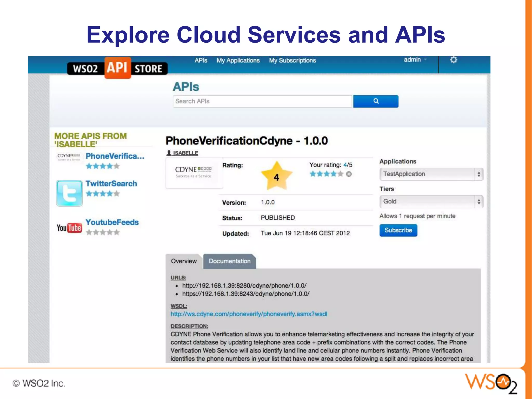Open the Twitter bird thumbnail

click(x=69, y=193)
